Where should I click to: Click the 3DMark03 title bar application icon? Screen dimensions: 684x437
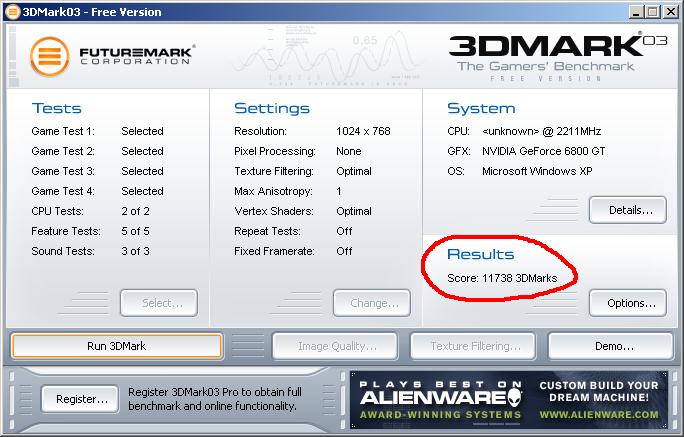(12, 11)
